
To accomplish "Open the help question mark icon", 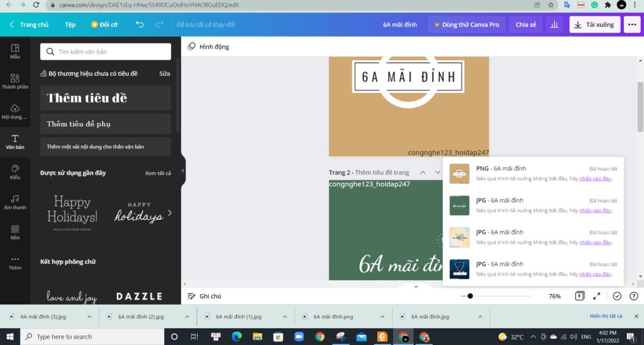I will pyautogui.click(x=634, y=296).
